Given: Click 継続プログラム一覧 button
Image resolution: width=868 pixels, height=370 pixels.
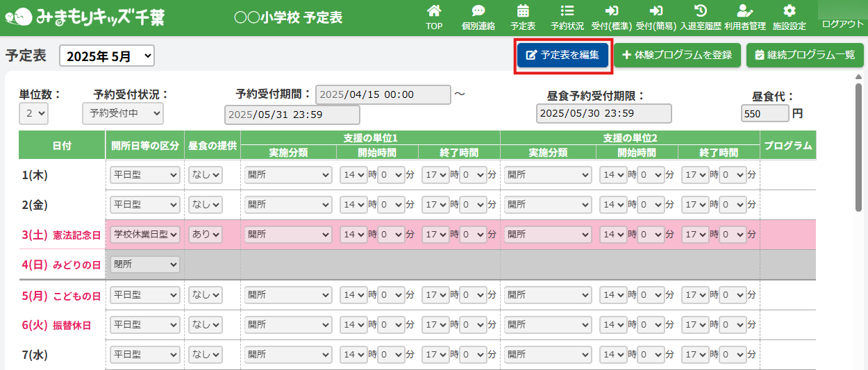Looking at the screenshot, I should pos(805,56).
